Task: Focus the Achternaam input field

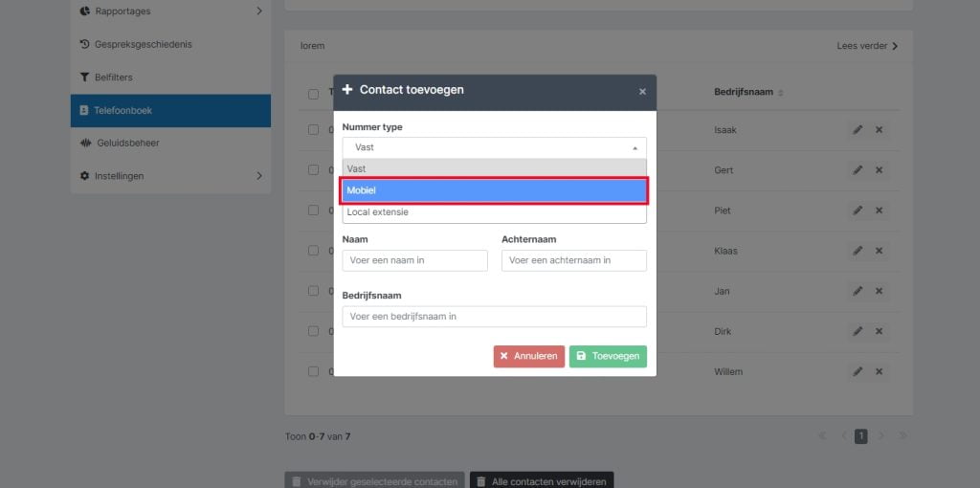Action: pos(574,260)
